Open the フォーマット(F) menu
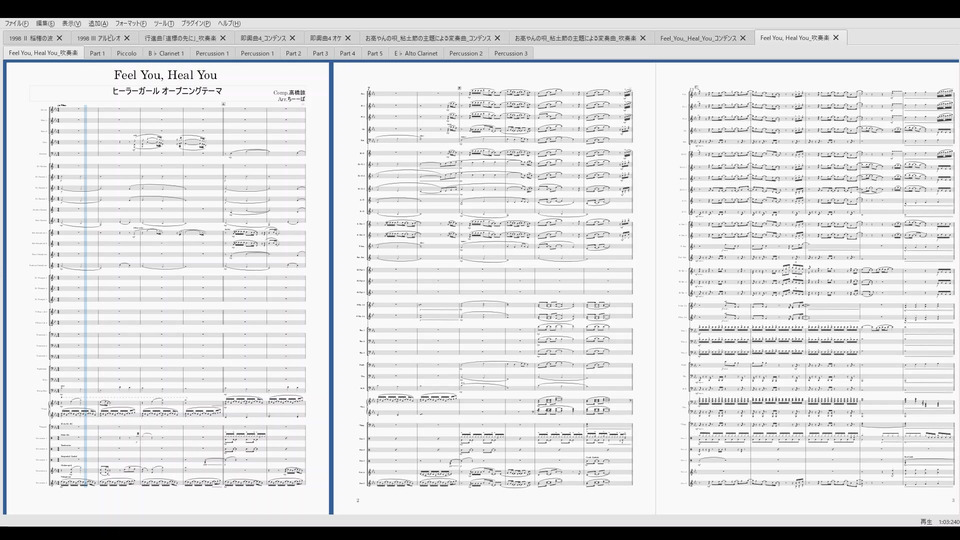 tap(130, 23)
